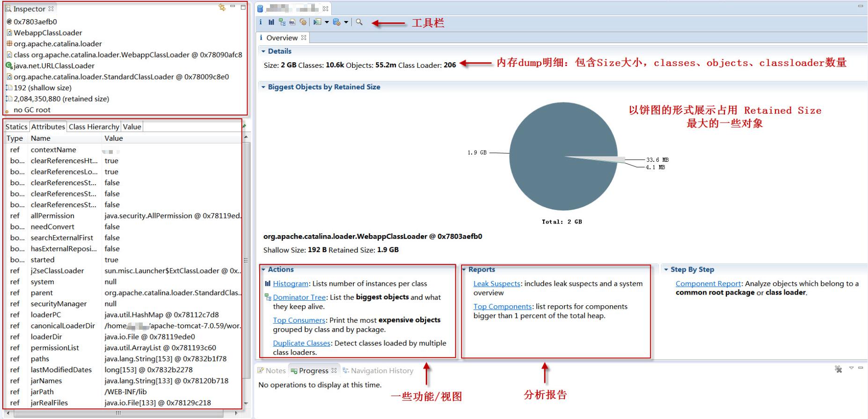868x419 pixels.
Task: Click the Histogram icon in Actions section
Action: click(x=268, y=283)
